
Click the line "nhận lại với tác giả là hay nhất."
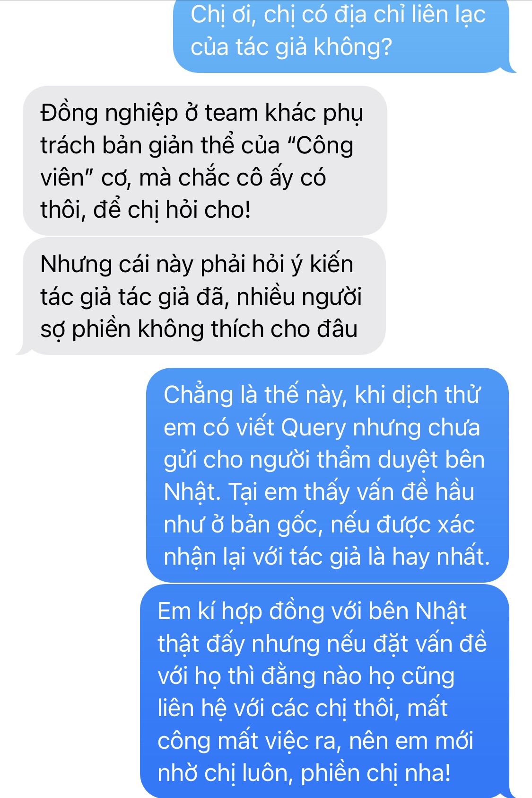coord(327,557)
